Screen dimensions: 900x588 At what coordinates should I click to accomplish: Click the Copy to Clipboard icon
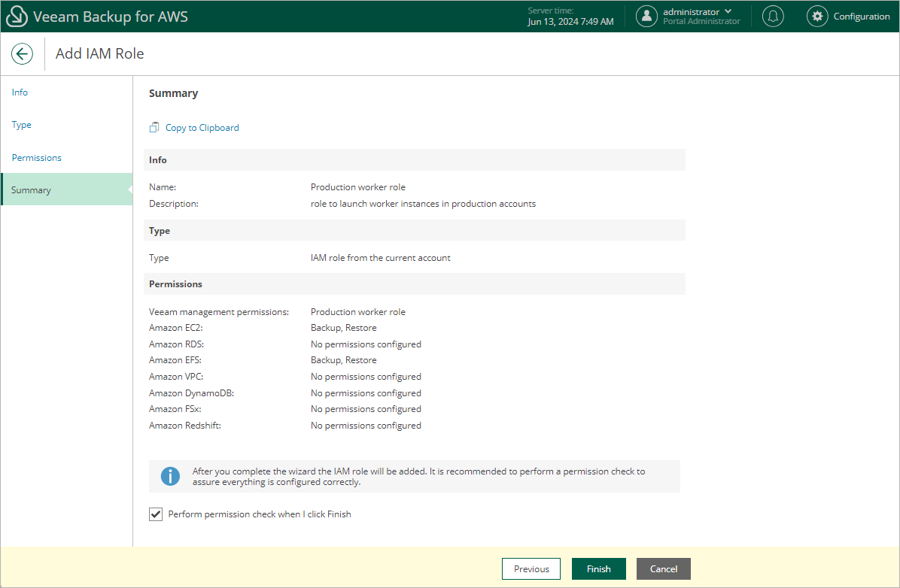pos(154,127)
